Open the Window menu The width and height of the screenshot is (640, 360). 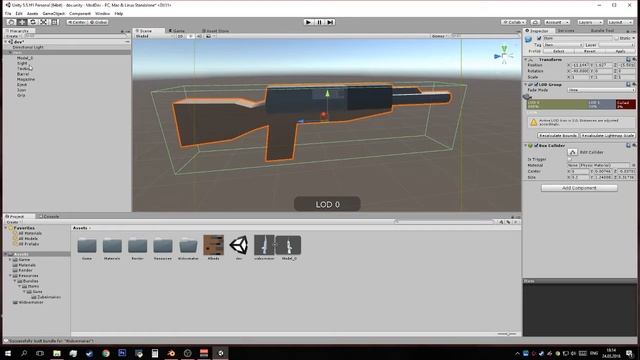[x=102, y=13]
